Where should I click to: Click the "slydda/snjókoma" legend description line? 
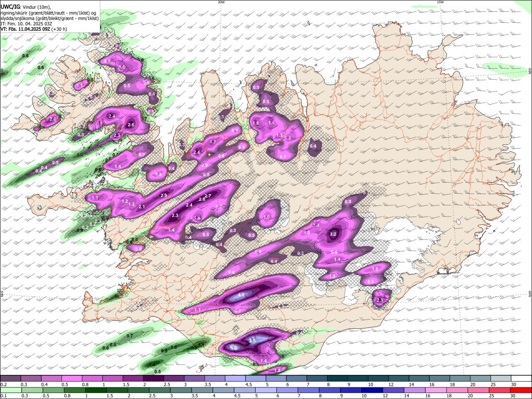(50, 18)
